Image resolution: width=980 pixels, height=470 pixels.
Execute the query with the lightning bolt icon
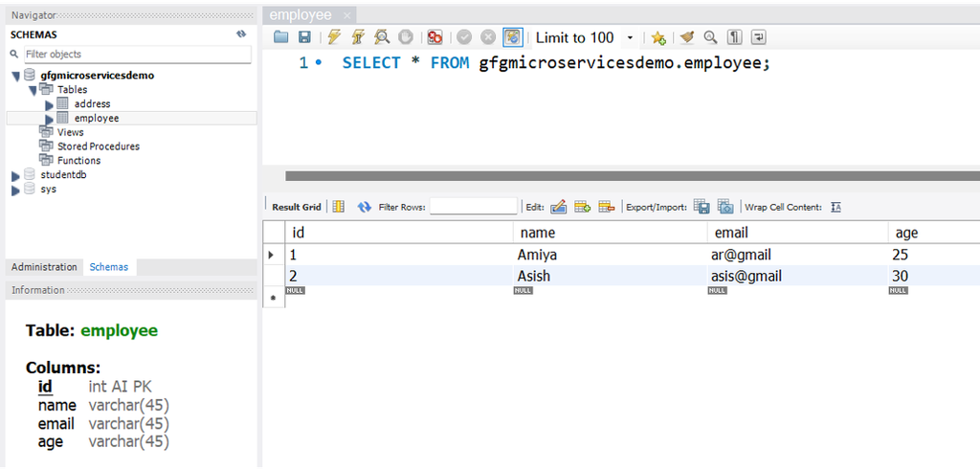(x=334, y=37)
